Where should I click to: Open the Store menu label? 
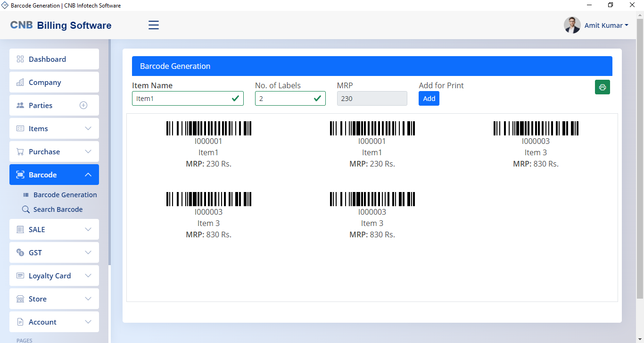(x=38, y=299)
